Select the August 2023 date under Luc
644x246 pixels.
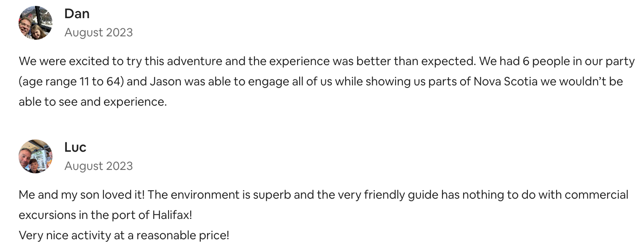pyautogui.click(x=98, y=166)
